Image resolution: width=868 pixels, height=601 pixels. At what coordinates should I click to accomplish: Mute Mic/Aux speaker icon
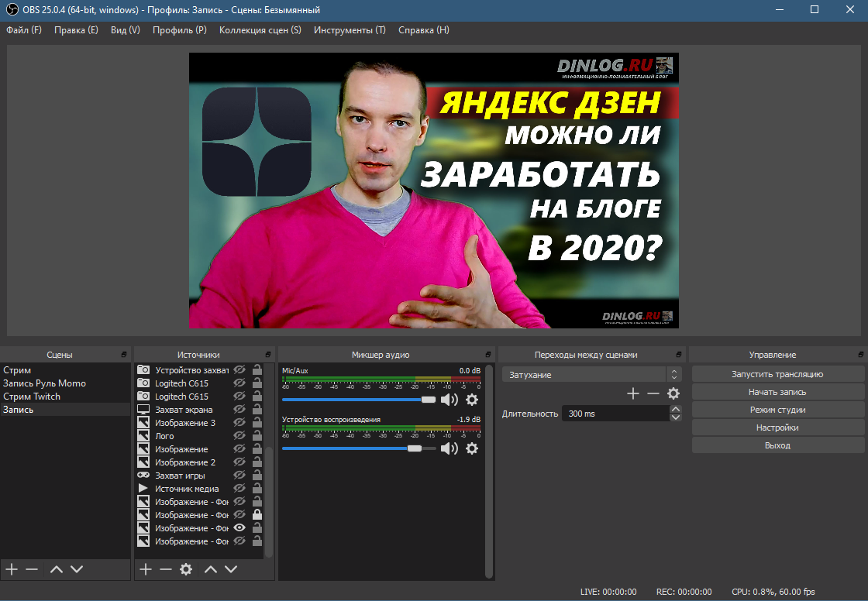[x=449, y=400]
